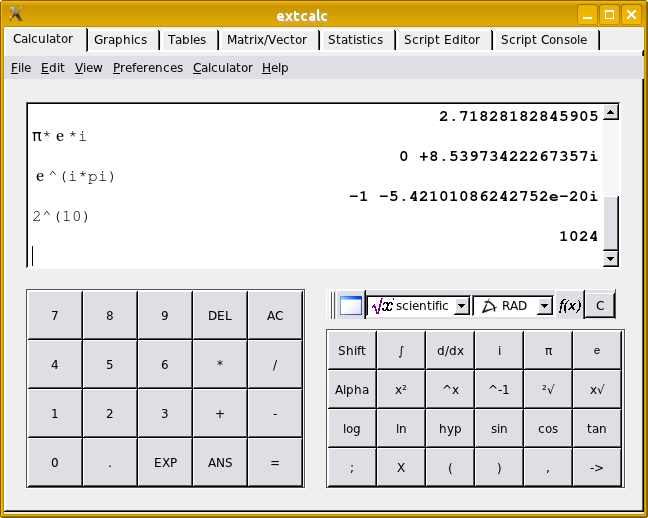Click the integral symbol key

click(x=401, y=351)
